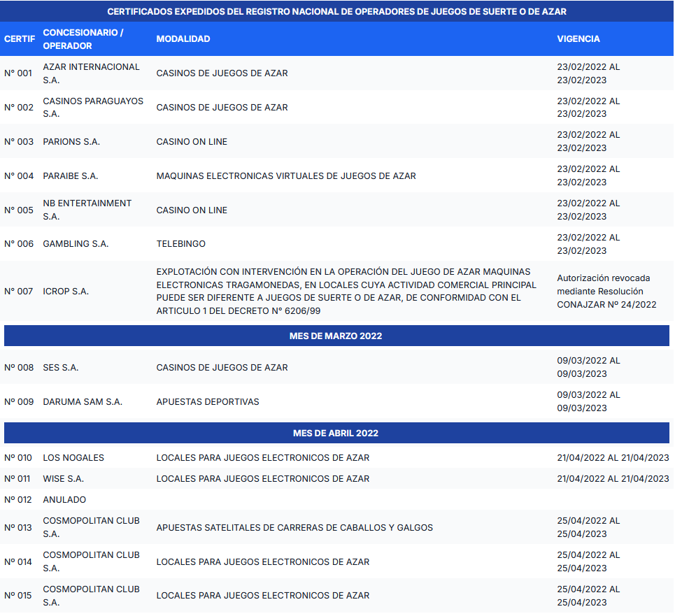Click the Maquinas Electronicas Virtuales modality text
The width and height of the screenshot is (675, 616).
click(285, 176)
